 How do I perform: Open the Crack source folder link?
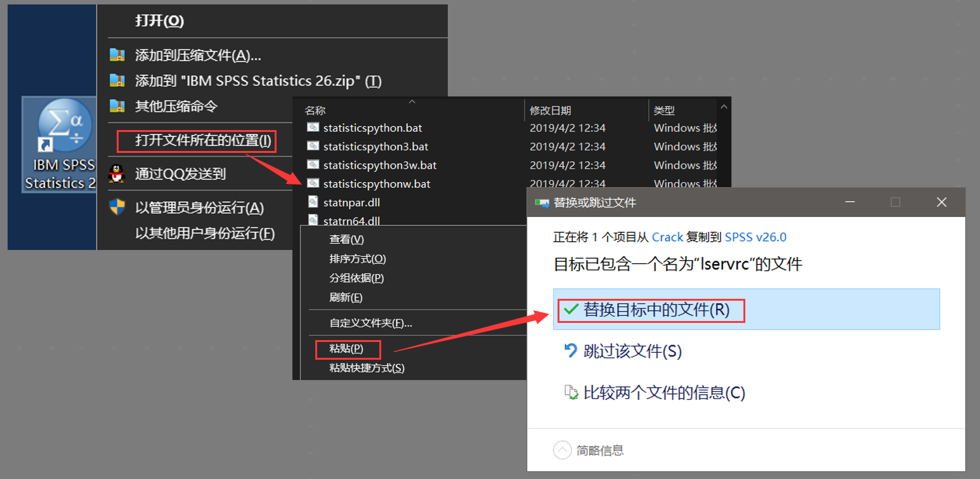pyautogui.click(x=667, y=237)
